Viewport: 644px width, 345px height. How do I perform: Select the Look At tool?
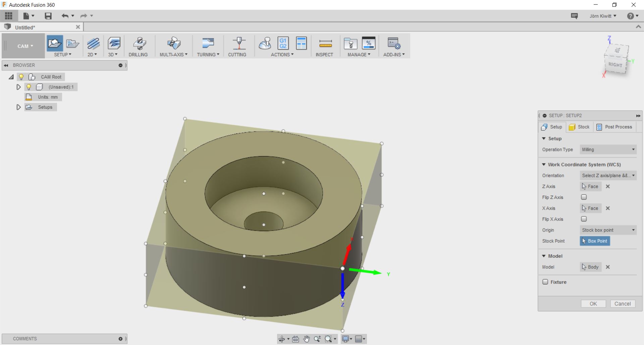click(x=296, y=339)
